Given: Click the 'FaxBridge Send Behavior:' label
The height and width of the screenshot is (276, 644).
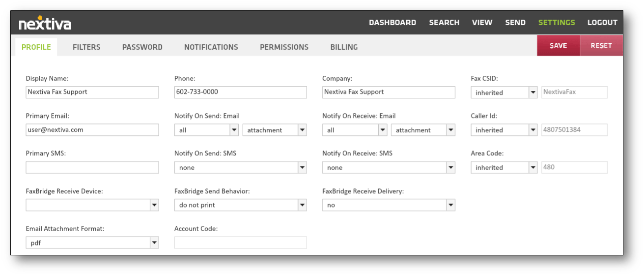Looking at the screenshot, I should pos(212,191).
